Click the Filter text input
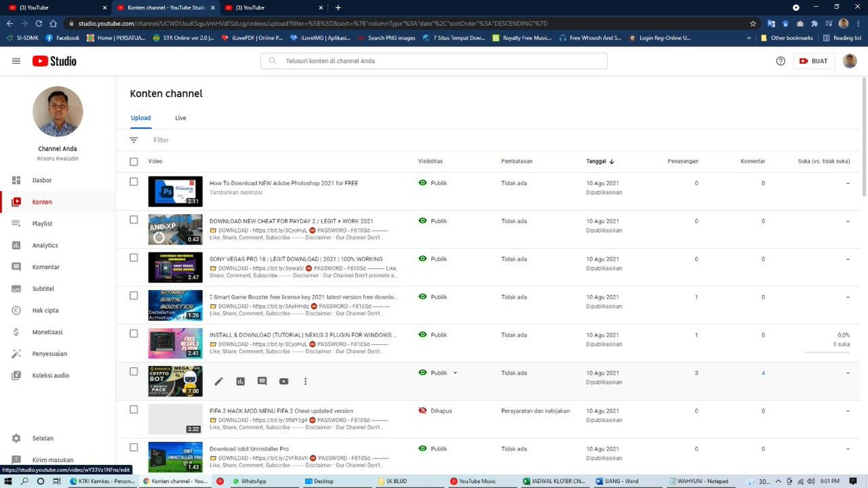Image resolution: width=868 pixels, height=488 pixels. [161, 140]
